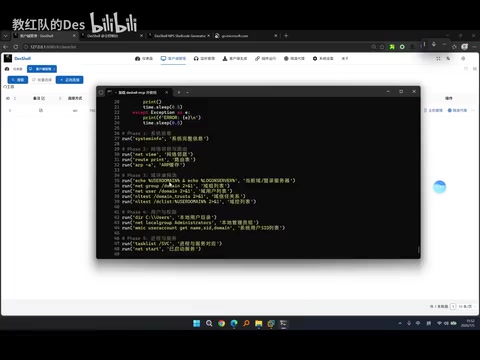This screenshot has height=360, width=480.
Task: Click the line run('systeminfo' in terminal
Action: point(165,138)
